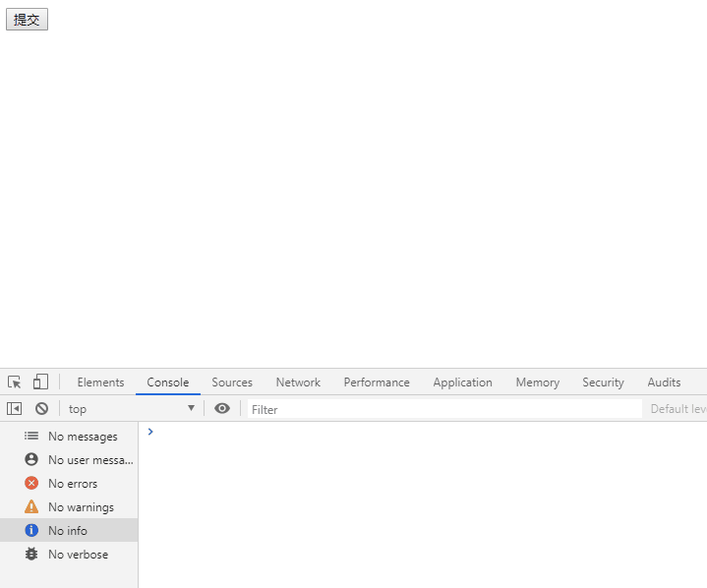Hide the console sidebar
This screenshot has width=707, height=588.
coord(15,409)
